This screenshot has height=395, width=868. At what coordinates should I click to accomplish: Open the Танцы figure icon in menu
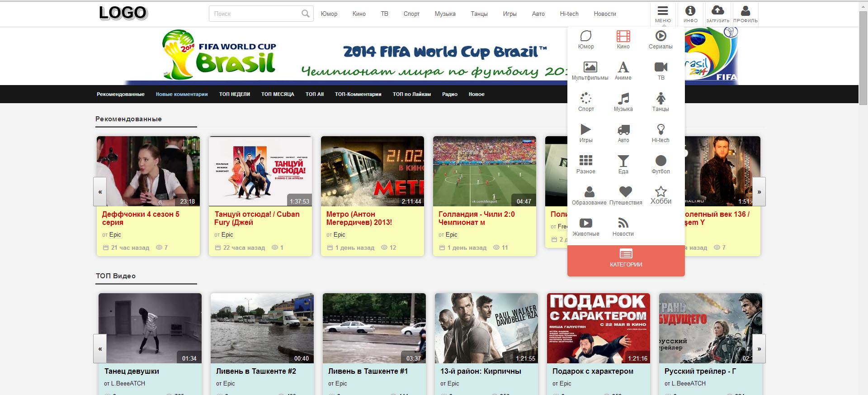click(x=661, y=98)
